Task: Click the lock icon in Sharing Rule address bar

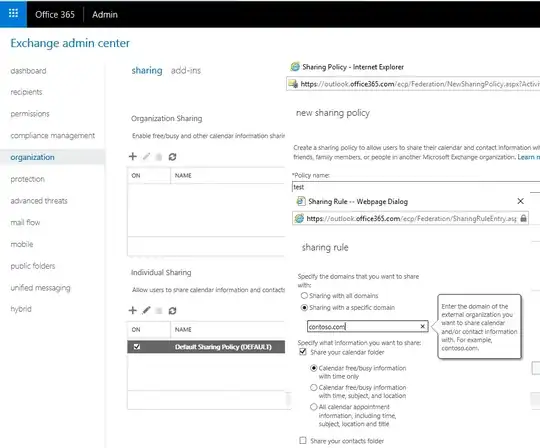Action: point(523,218)
